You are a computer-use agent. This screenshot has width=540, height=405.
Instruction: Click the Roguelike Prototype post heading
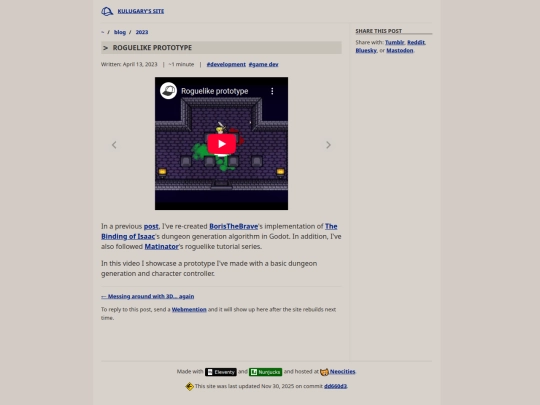click(x=152, y=48)
